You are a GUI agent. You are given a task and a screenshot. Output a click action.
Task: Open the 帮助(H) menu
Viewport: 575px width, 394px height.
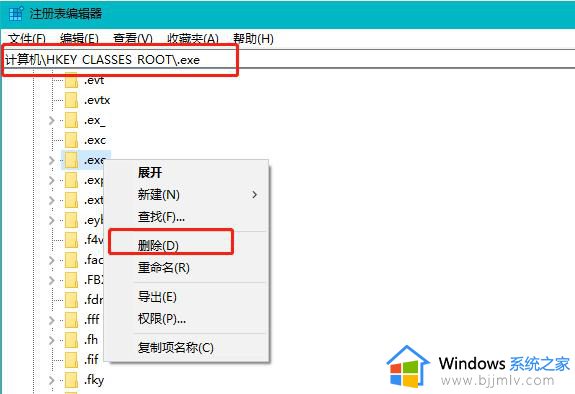[x=253, y=39]
